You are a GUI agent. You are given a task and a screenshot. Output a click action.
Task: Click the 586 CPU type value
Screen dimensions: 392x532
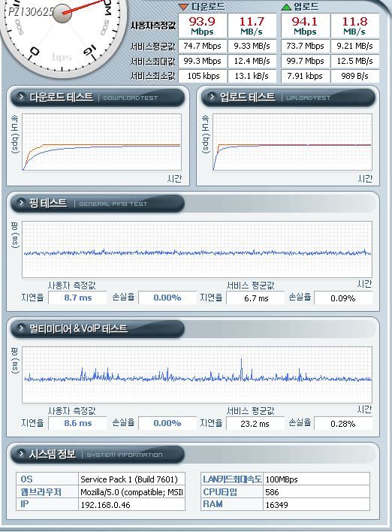[x=272, y=492]
